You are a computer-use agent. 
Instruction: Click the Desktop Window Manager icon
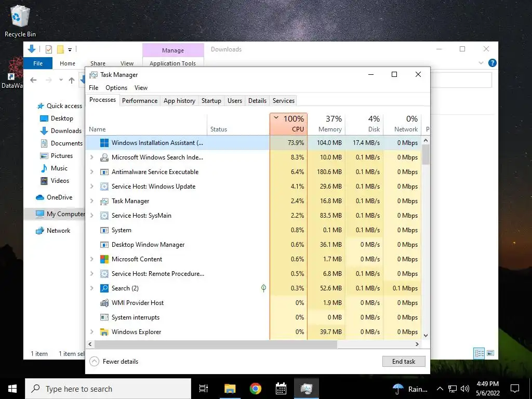point(104,245)
